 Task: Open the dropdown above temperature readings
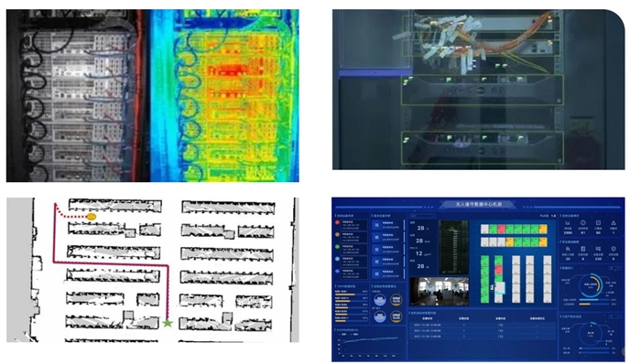pos(423,216)
